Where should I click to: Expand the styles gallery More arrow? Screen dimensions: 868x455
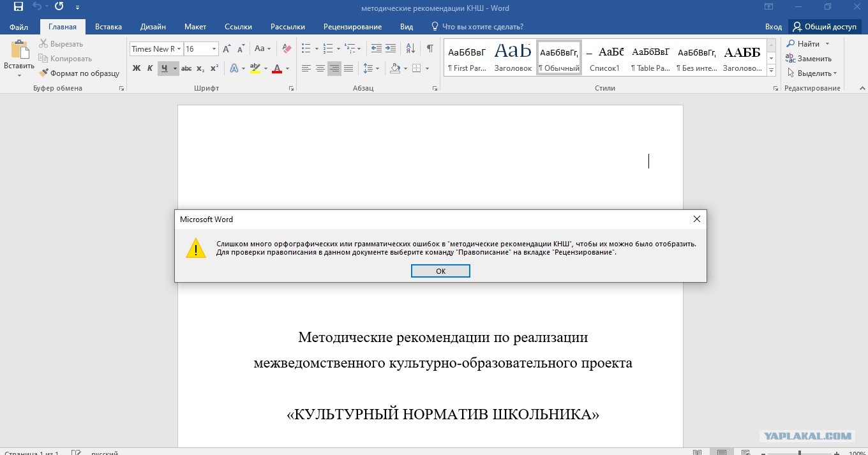click(x=771, y=70)
